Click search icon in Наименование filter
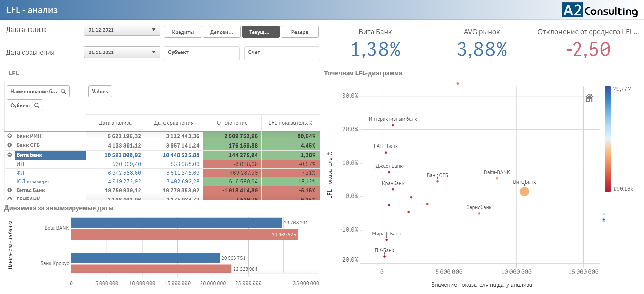This screenshot has height=294, width=644. pos(63,91)
